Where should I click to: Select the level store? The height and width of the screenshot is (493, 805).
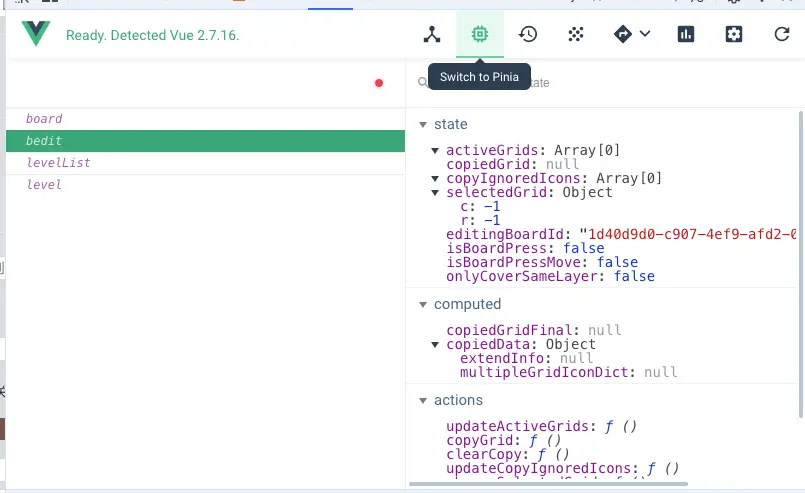(x=205, y=185)
